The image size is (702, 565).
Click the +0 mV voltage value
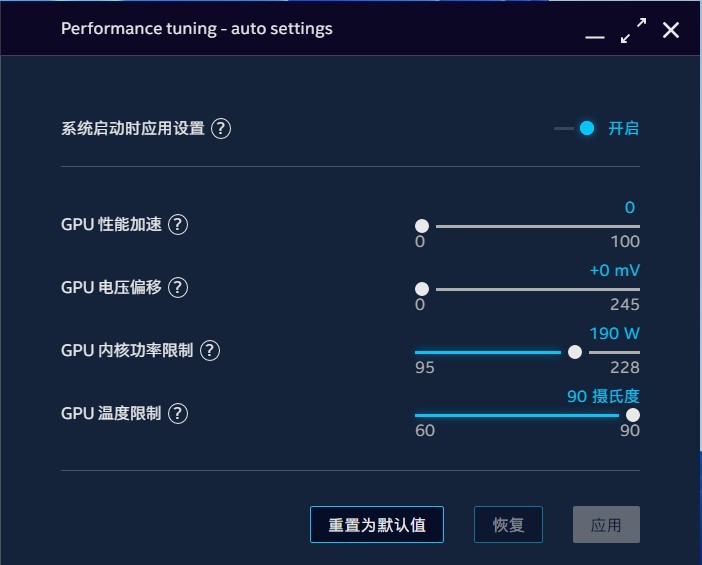click(614, 270)
